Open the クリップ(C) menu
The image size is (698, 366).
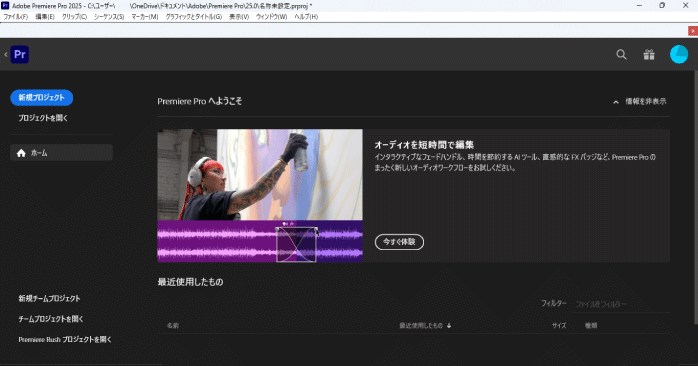coord(74,16)
